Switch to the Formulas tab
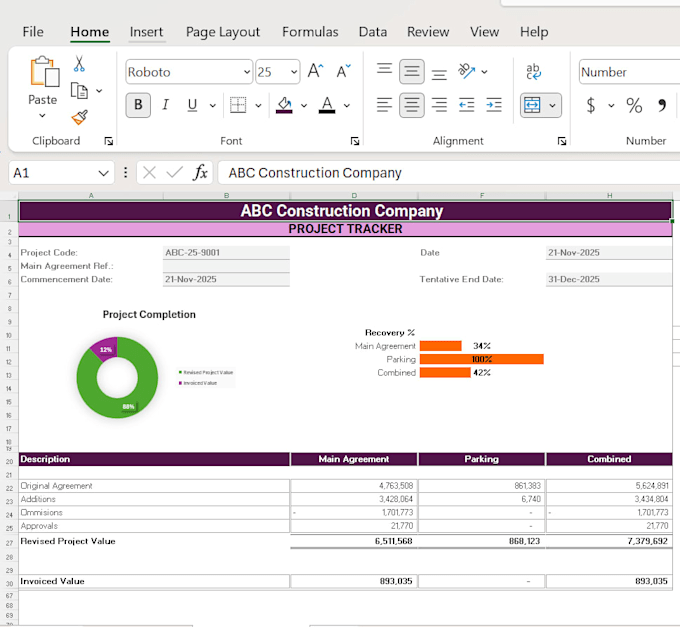 pos(310,32)
